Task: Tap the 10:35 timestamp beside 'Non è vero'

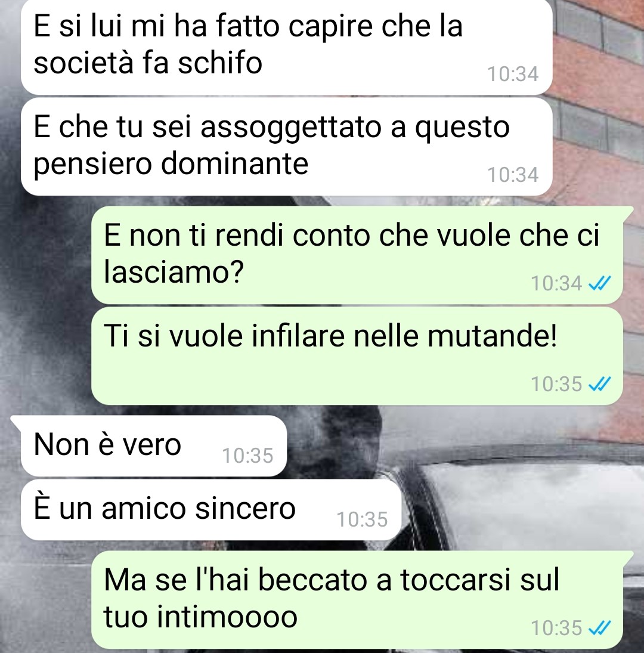Action: point(247,456)
